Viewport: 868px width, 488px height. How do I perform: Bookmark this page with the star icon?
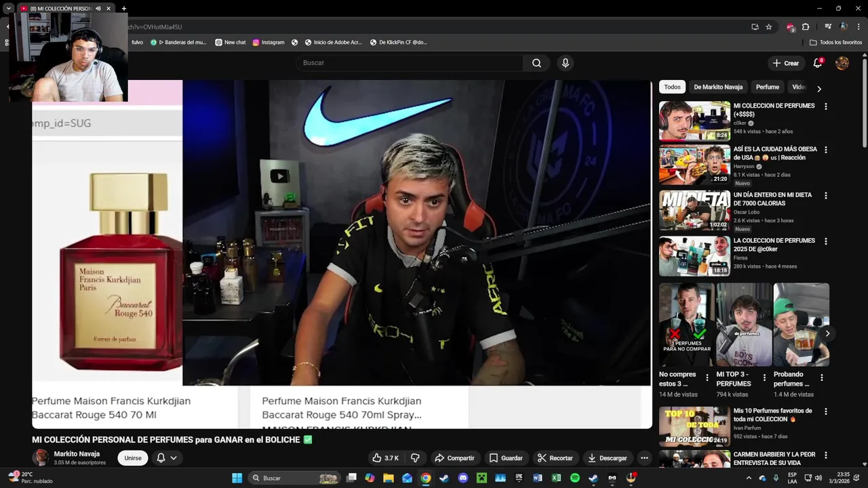[768, 27]
